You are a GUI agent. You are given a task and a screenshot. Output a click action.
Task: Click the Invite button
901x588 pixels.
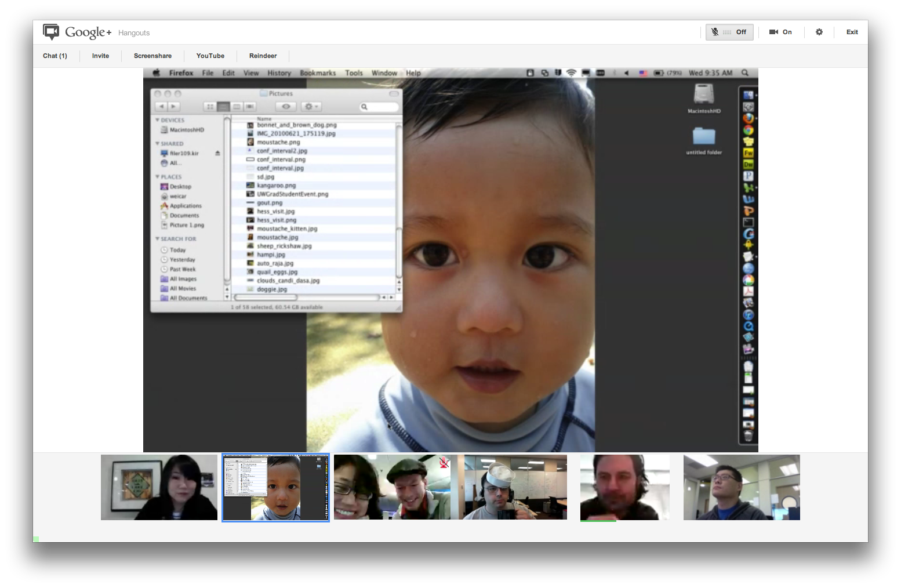point(100,56)
